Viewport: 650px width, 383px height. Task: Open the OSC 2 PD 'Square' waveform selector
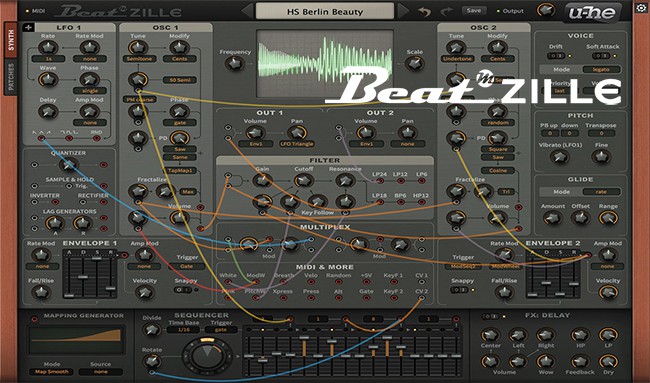pos(498,149)
